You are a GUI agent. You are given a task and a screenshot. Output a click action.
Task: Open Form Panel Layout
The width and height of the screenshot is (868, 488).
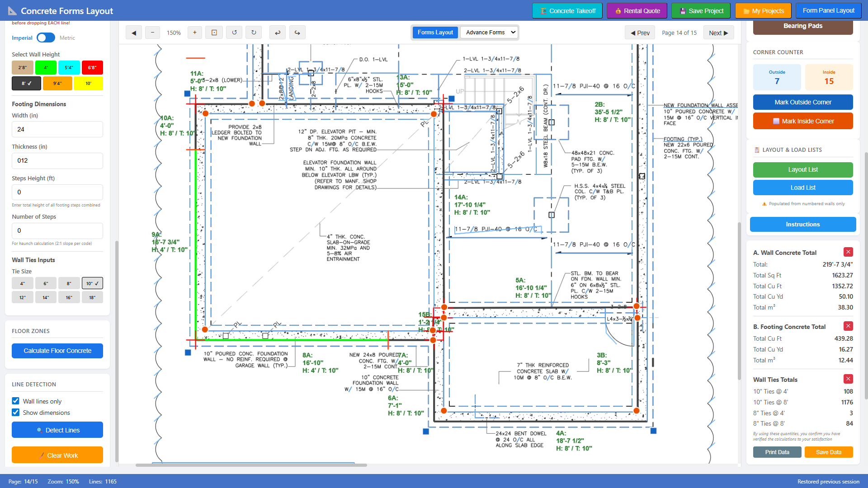click(828, 10)
